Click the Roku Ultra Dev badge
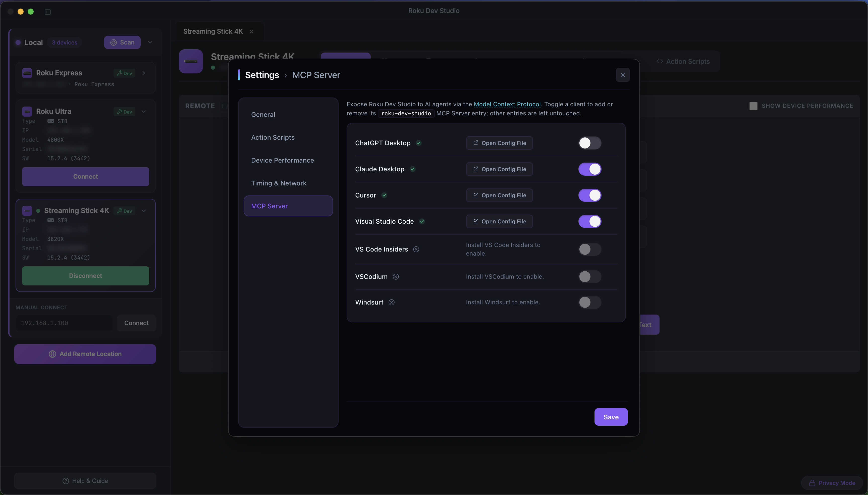868x495 pixels. coord(124,112)
